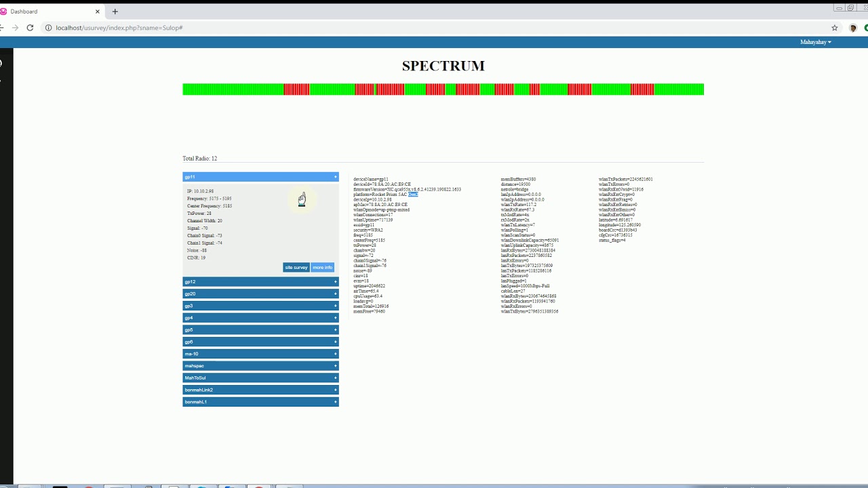The image size is (868, 488).
Task: Click the firmwareVersion entry
Action: (407, 190)
